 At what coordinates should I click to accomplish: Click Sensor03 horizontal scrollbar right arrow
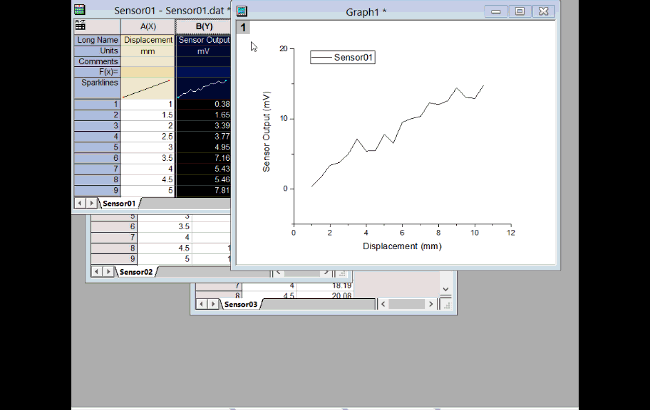coord(431,304)
